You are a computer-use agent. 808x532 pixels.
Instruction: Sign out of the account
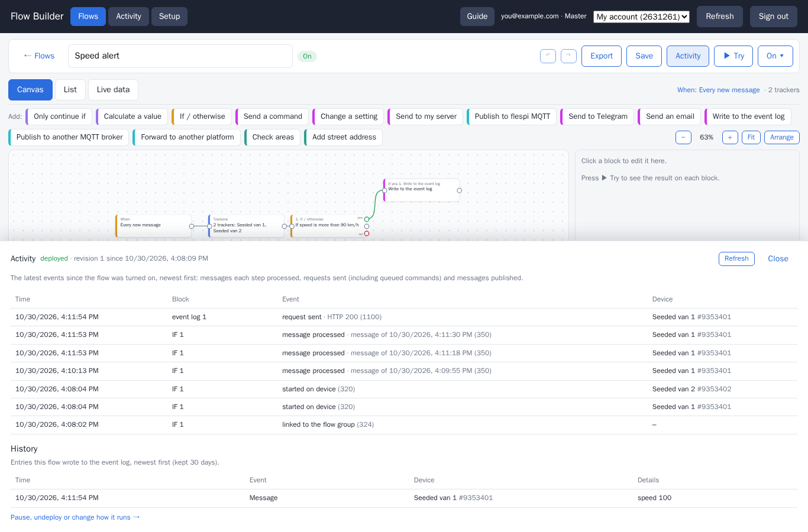point(774,17)
